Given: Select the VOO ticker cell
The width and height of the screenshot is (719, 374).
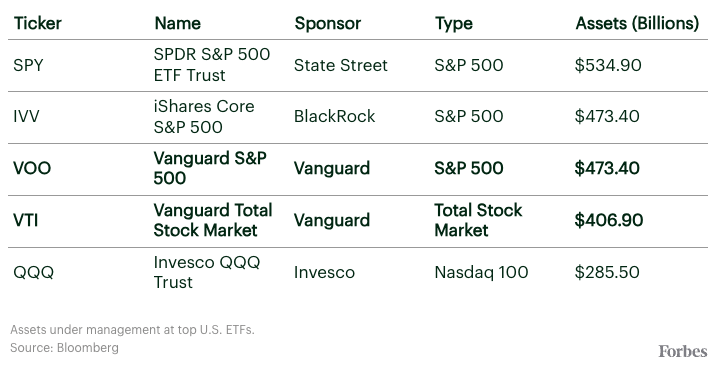Looking at the screenshot, I should point(32,168).
